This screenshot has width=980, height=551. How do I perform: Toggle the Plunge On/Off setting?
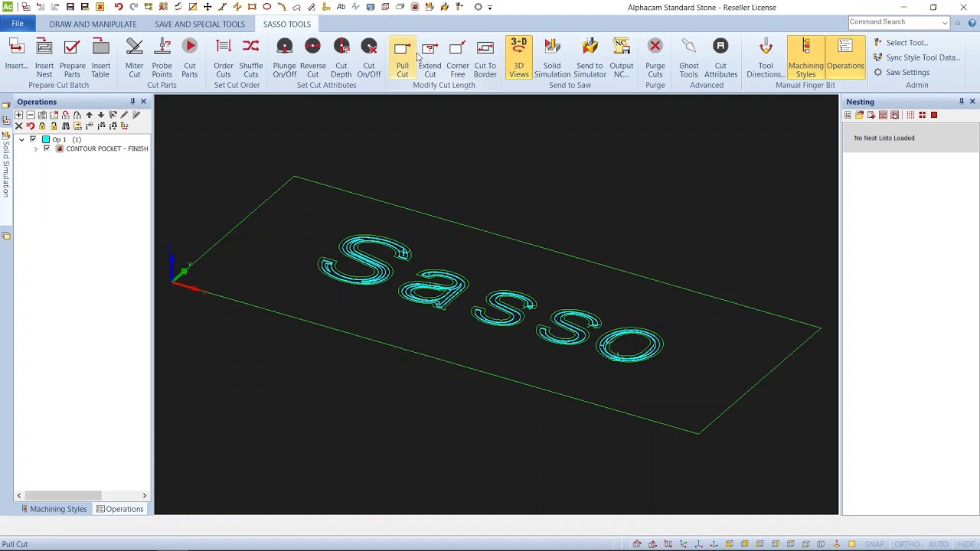point(284,58)
